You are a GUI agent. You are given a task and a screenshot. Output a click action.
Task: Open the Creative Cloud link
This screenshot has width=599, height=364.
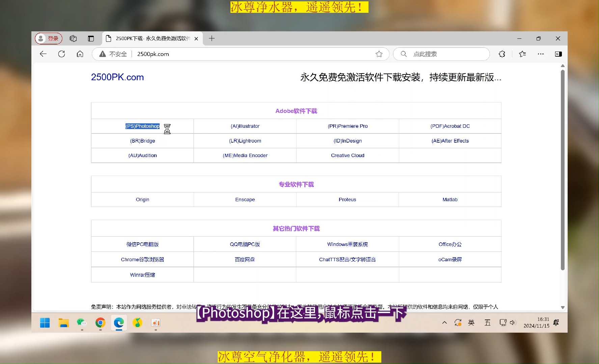tap(348, 155)
